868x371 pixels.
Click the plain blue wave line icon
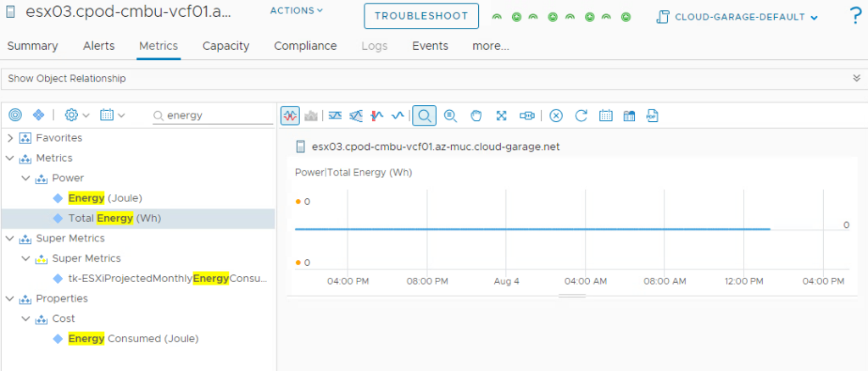coord(398,115)
